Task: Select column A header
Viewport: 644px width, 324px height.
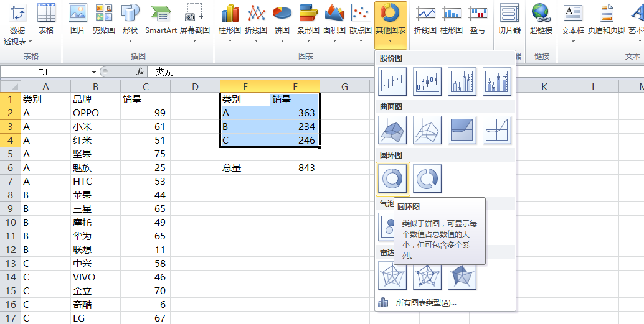Action: (x=45, y=86)
